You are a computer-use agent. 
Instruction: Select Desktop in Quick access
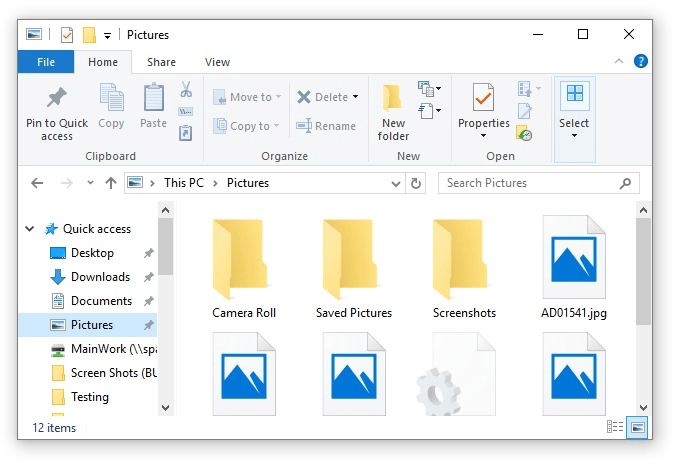(x=88, y=253)
